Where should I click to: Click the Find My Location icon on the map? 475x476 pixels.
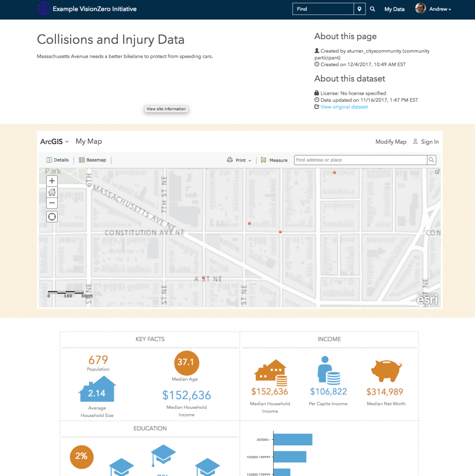(x=52, y=217)
